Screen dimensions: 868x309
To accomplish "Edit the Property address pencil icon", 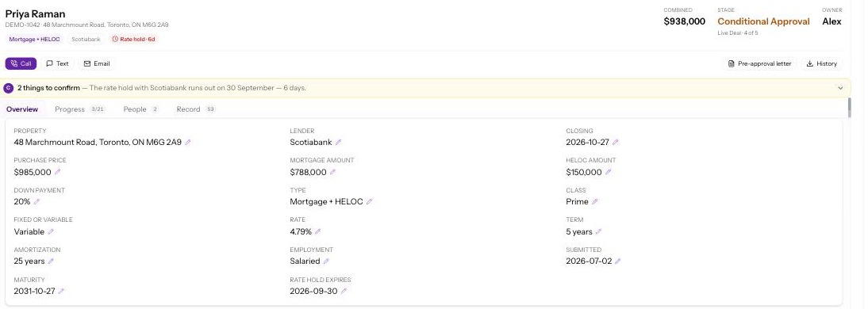I will tap(188, 142).
